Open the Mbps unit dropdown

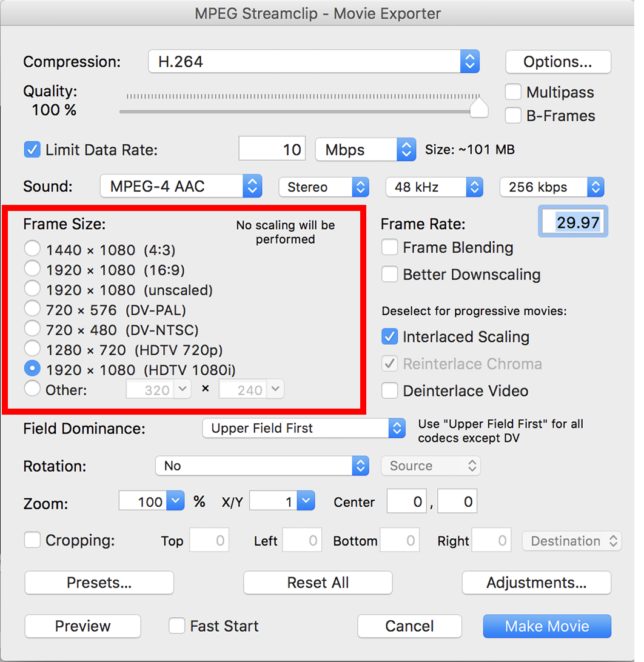(x=365, y=150)
